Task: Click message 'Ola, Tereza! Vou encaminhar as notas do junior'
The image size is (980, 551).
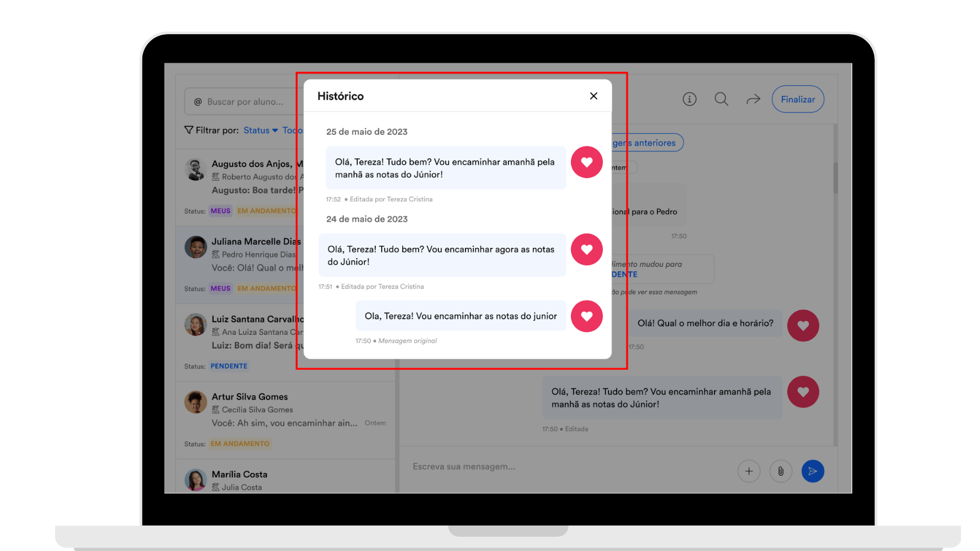Action: 461,316
